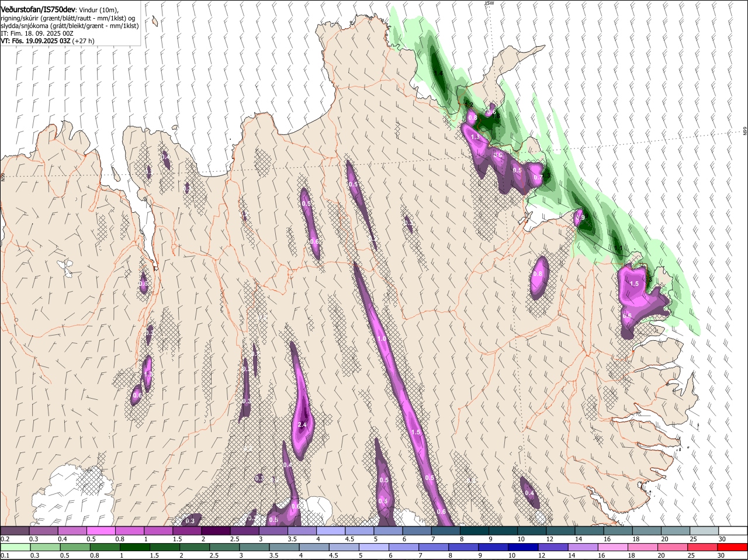Image resolution: width=748 pixels, height=560 pixels.
Task: Click the 2.4 snowfall value label on map
Action: pyautogui.click(x=302, y=424)
